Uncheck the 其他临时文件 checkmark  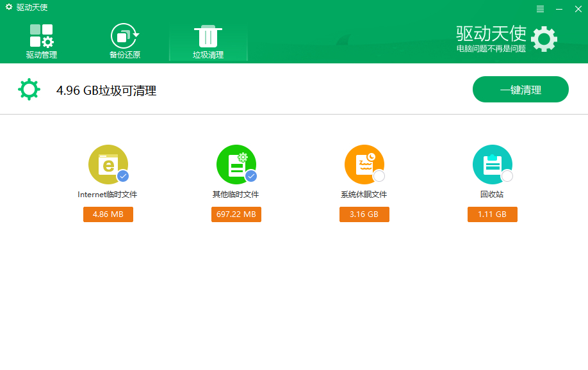pos(251,176)
